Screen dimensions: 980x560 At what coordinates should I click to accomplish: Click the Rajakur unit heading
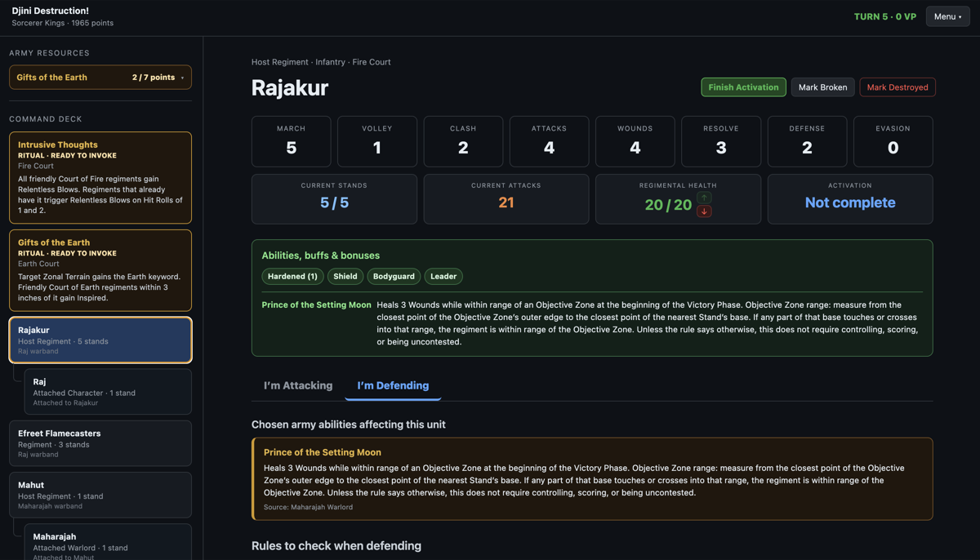(290, 87)
